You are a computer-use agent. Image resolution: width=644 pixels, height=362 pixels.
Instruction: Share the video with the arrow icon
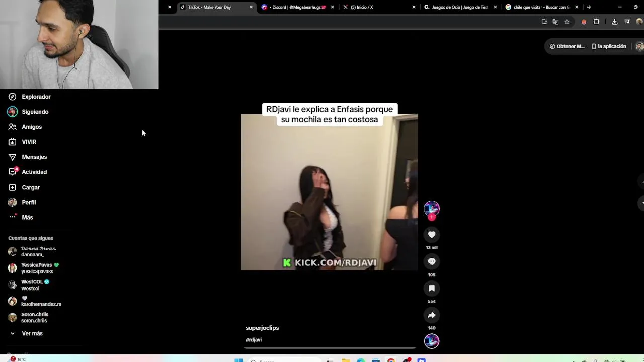click(432, 315)
